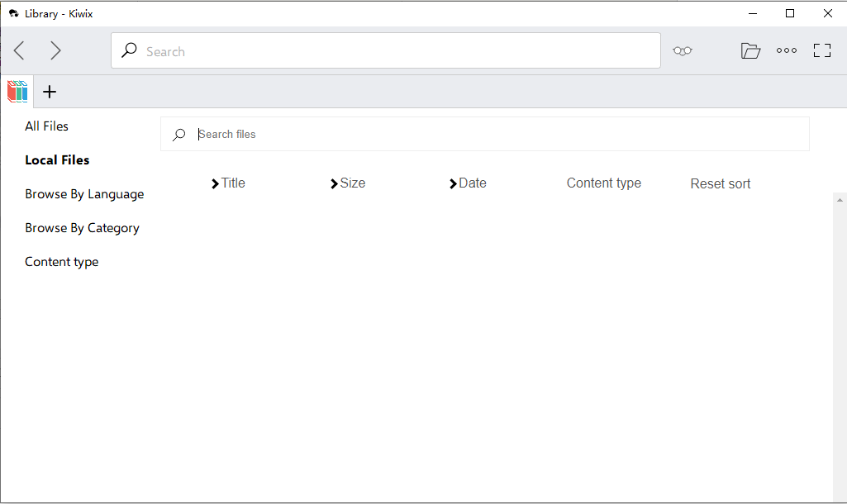The image size is (847, 504).
Task: Open the Library tab books icon
Action: [17, 91]
